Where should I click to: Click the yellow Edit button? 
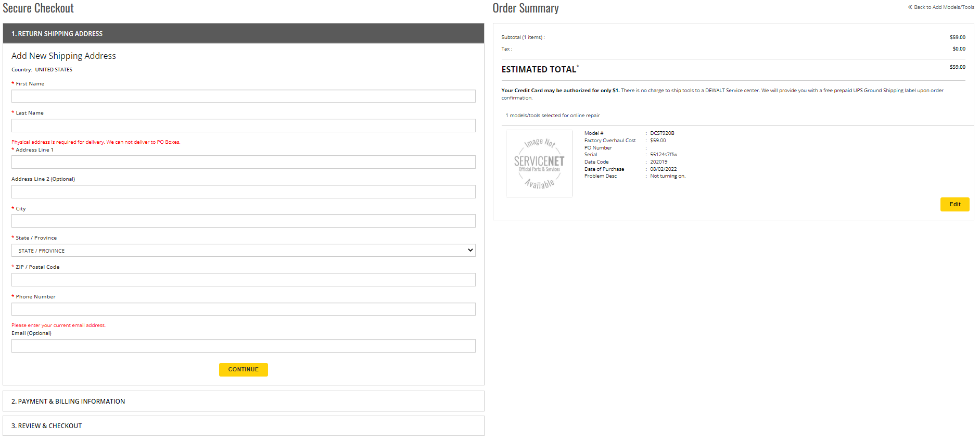(954, 204)
